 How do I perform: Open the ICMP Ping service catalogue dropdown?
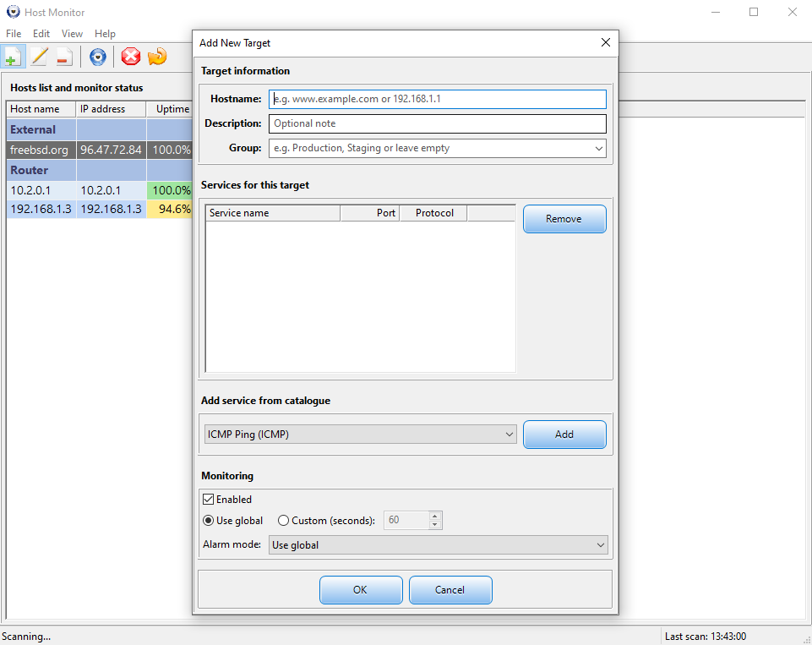click(510, 434)
